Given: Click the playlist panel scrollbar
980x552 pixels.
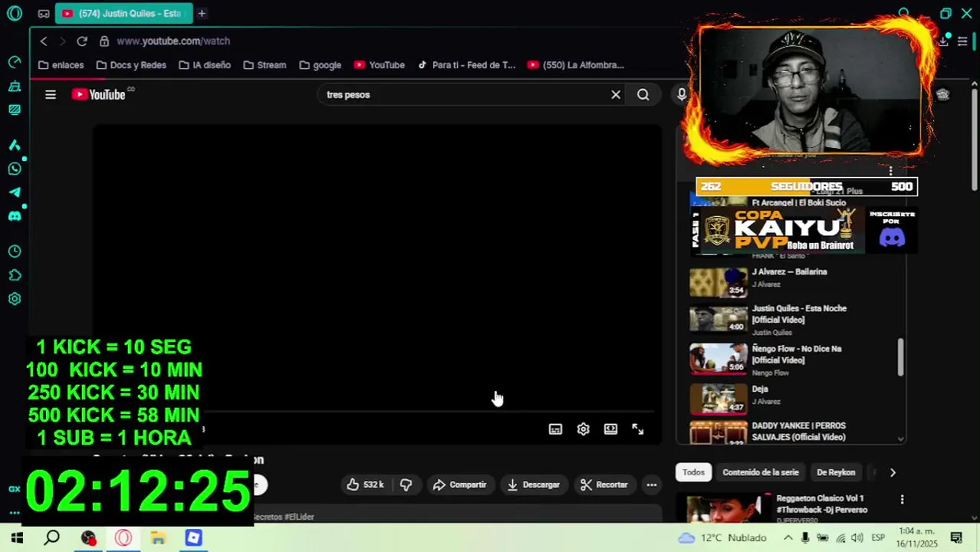Looking at the screenshot, I should (x=900, y=357).
